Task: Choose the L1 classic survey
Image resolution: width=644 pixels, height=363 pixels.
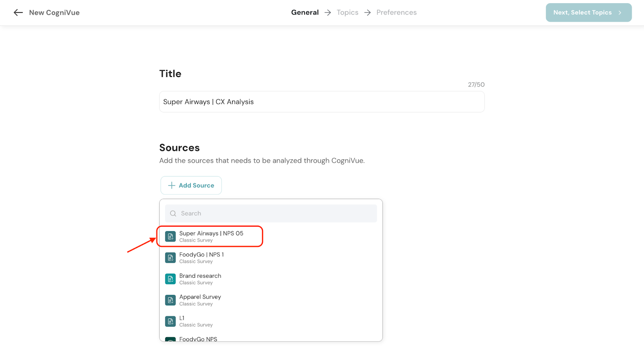Action: [x=196, y=321]
